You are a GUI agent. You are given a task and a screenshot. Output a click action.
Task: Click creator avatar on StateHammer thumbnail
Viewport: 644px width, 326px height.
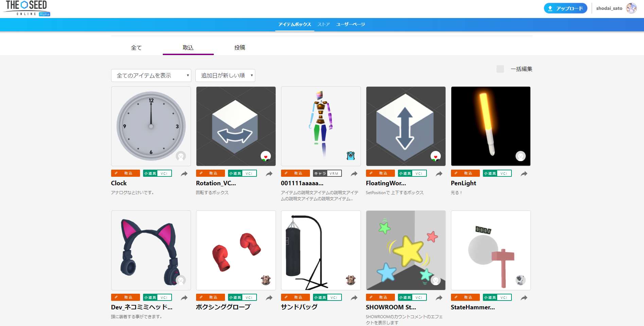pyautogui.click(x=520, y=280)
